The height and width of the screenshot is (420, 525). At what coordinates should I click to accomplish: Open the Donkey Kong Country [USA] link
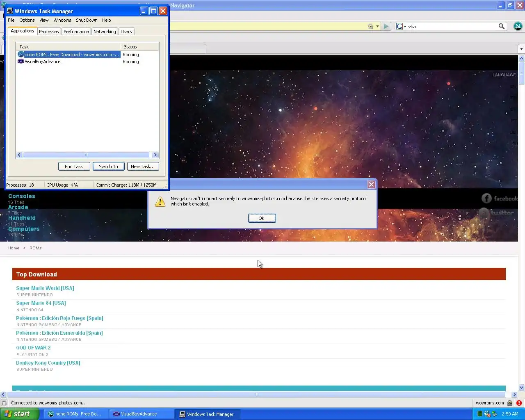48,363
